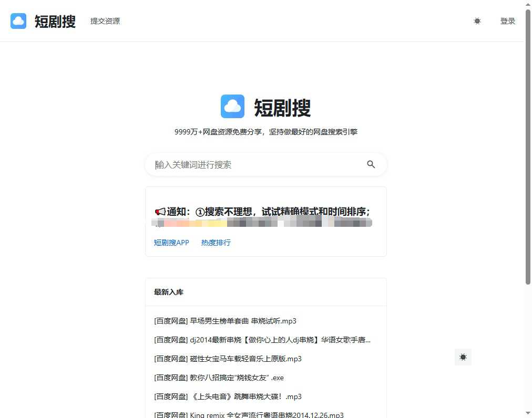Screen dimensions: 532x418
Task: Open the 提交资源 menu item
Action: [x=105, y=21]
